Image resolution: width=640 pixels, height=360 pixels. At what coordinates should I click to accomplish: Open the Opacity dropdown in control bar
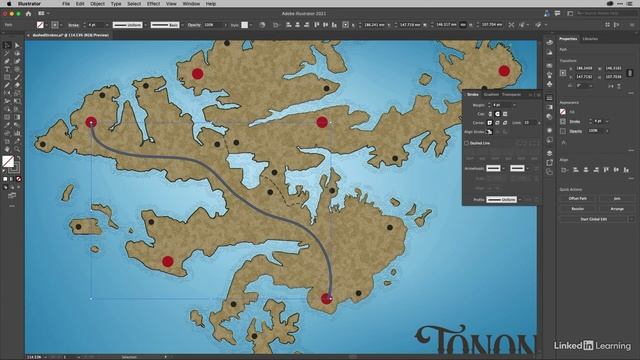(225, 25)
